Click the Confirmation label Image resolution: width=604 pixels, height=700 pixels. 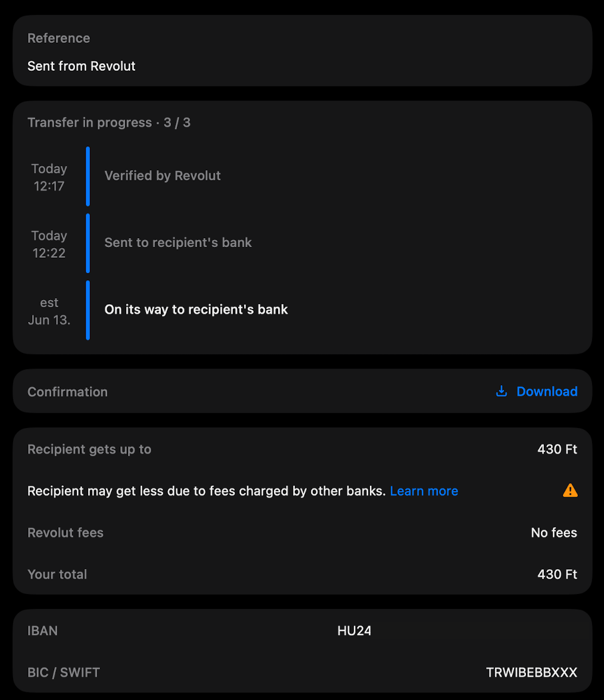[x=67, y=392]
